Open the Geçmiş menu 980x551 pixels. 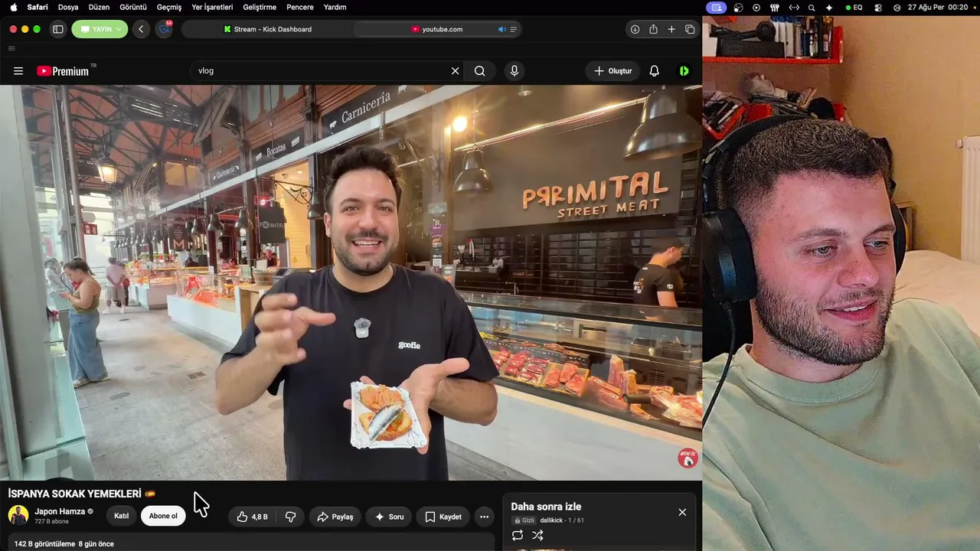click(x=169, y=8)
